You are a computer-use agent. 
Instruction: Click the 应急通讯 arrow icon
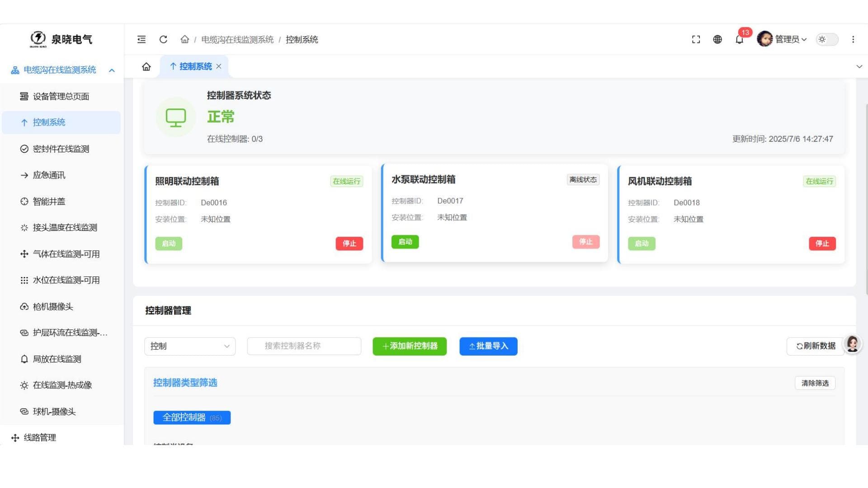[24, 175]
